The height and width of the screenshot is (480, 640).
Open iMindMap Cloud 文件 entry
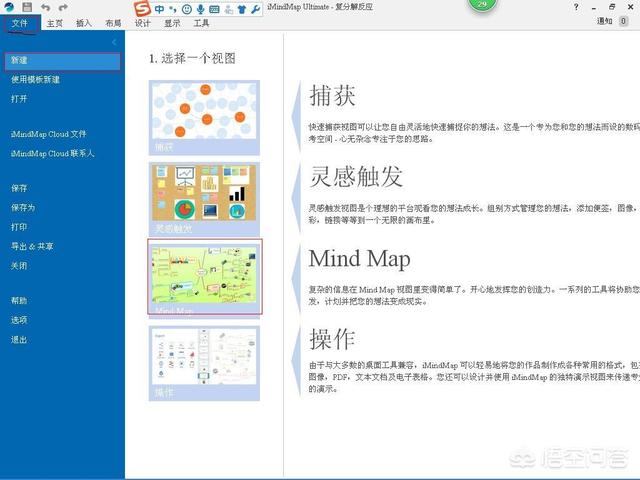click(49, 133)
